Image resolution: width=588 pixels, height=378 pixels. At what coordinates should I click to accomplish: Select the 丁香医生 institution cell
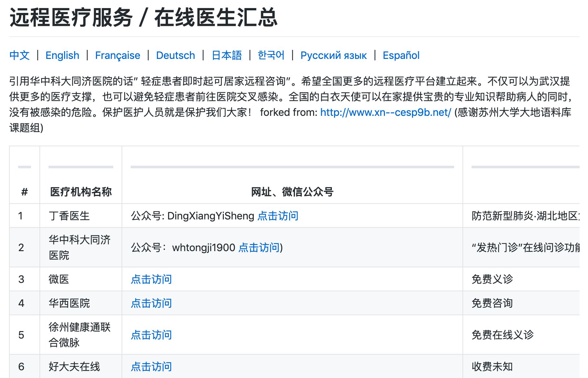[81, 216]
